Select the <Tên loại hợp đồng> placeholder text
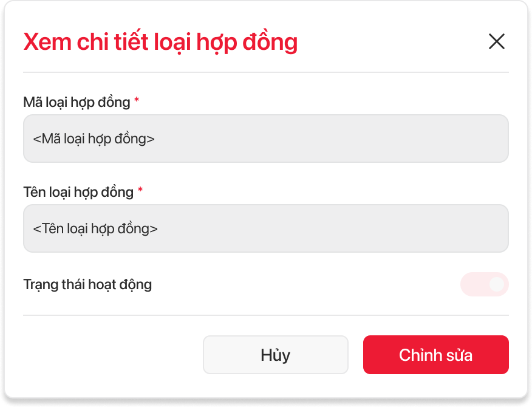532x407 pixels. coord(95,229)
